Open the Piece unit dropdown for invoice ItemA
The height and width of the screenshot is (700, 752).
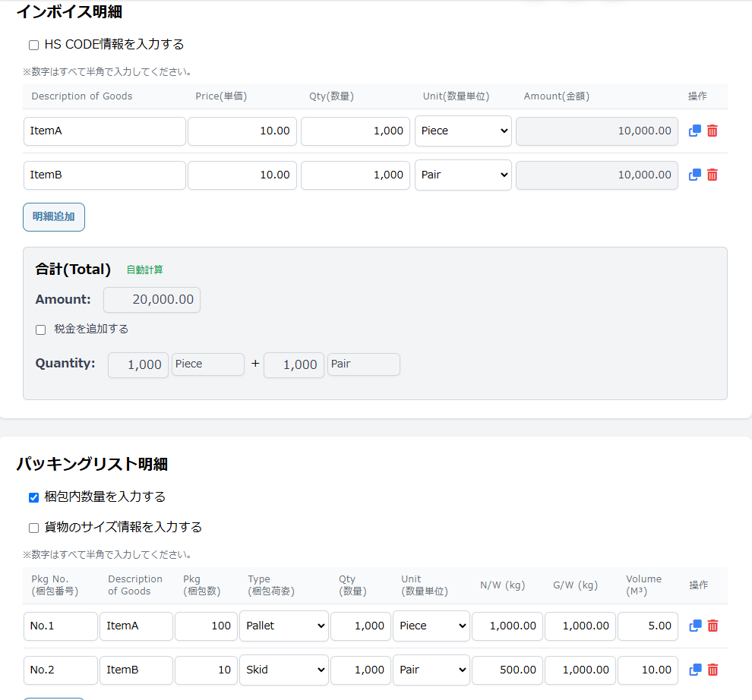(463, 131)
